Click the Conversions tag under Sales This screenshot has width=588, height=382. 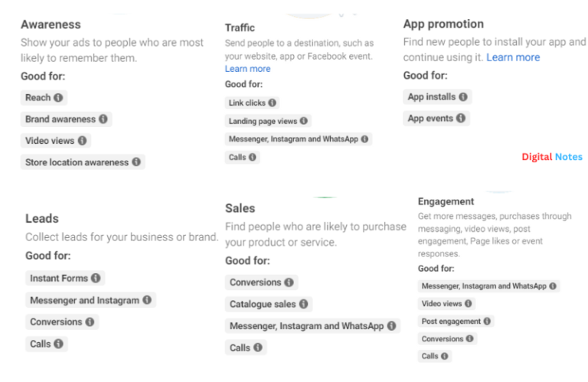coord(256,282)
